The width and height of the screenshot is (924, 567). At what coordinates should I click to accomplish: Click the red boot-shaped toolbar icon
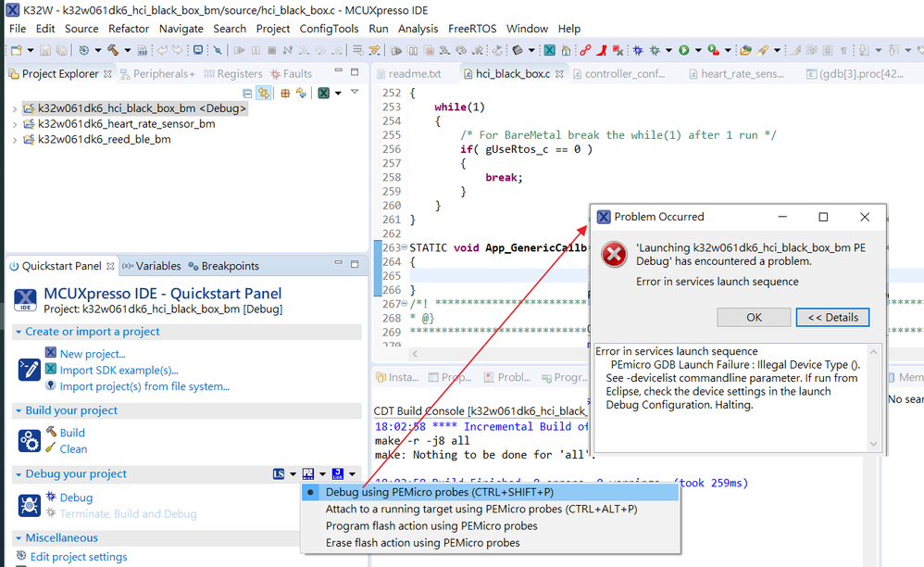pos(601,51)
